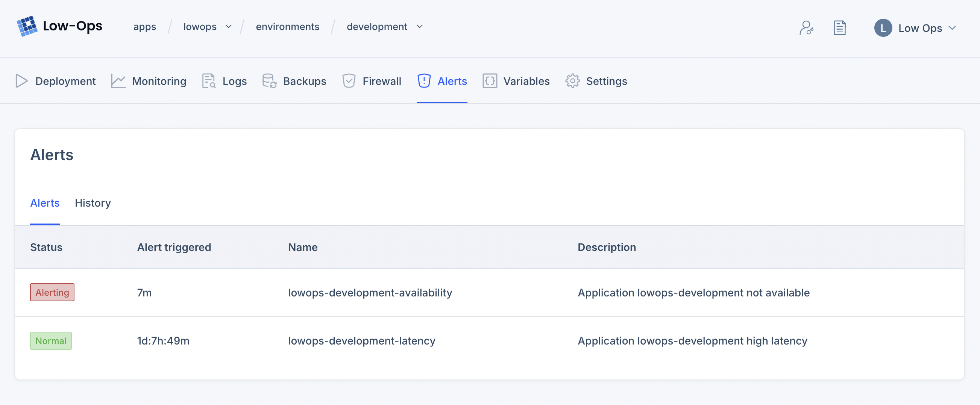The image size is (980, 405).
Task: Open the Deployment tab
Action: coord(56,81)
